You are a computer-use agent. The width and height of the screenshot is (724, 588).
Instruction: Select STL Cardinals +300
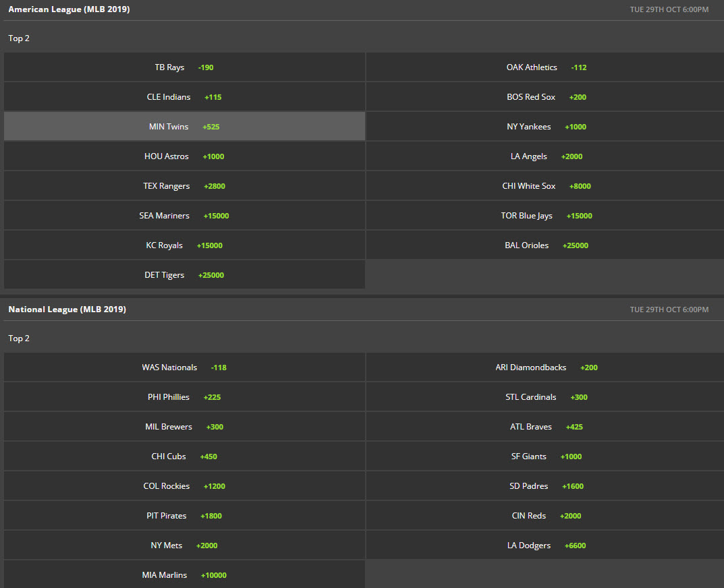(x=545, y=397)
